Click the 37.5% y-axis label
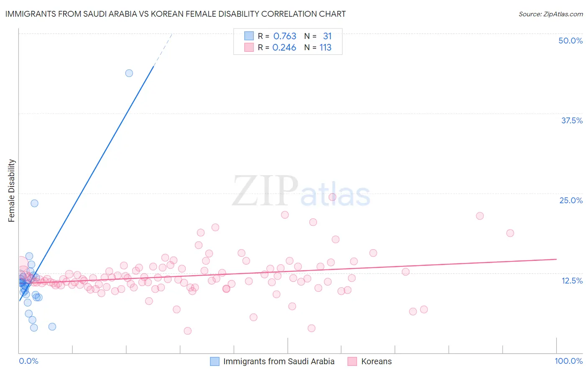 [x=572, y=120]
